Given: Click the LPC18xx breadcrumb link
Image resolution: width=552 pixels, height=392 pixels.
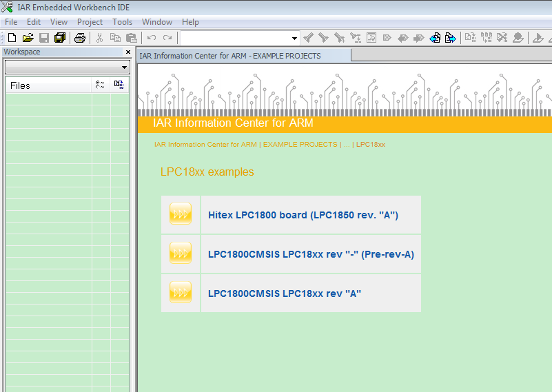Looking at the screenshot, I should click(371, 144).
